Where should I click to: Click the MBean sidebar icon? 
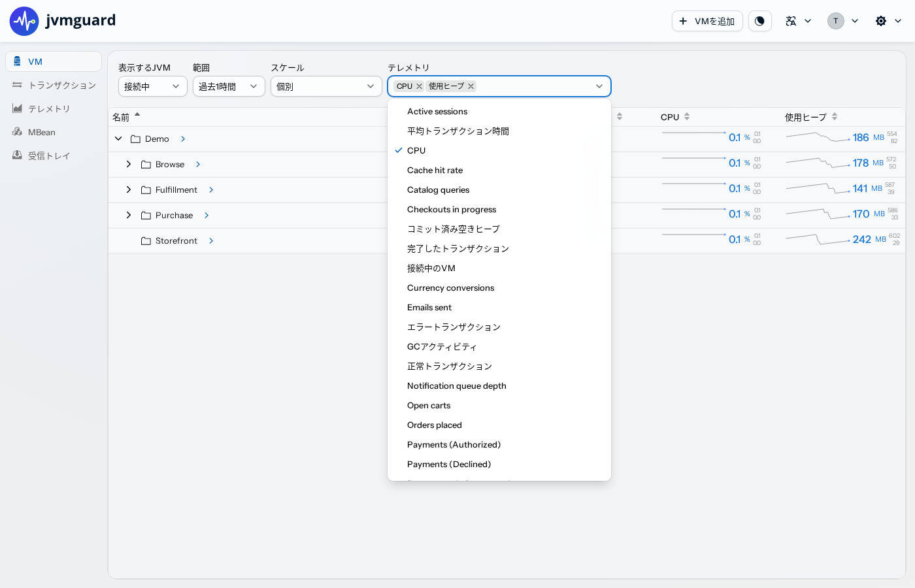click(17, 132)
